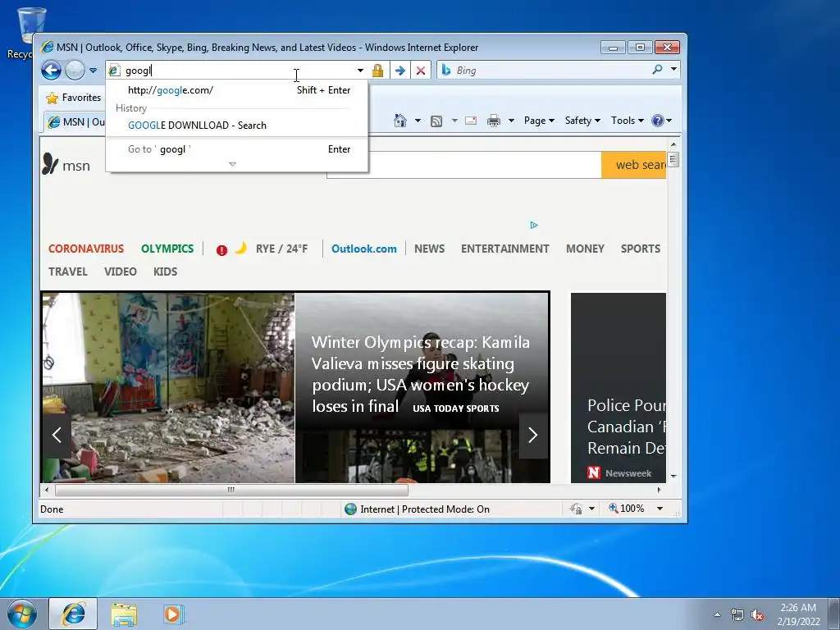Viewport: 840px width, 630px height.
Task: Open the SPORTS navigation link
Action: [x=640, y=249]
